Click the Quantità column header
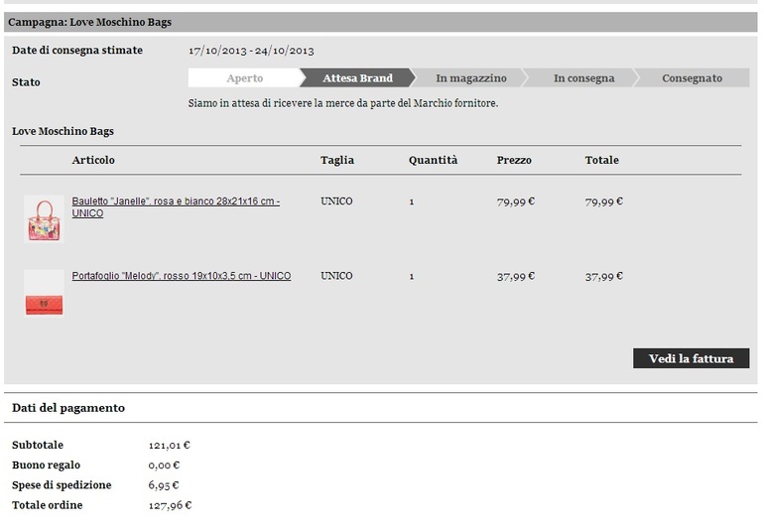The height and width of the screenshot is (532, 764). tap(434, 160)
